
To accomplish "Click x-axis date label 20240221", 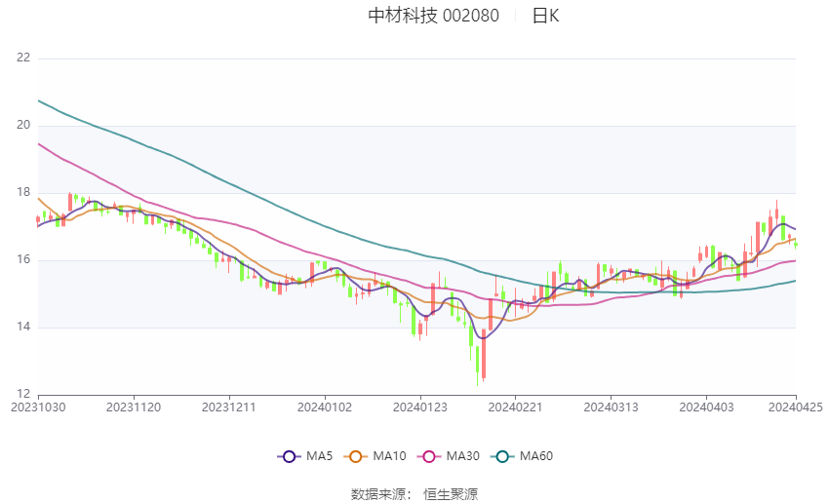I will coord(516,407).
